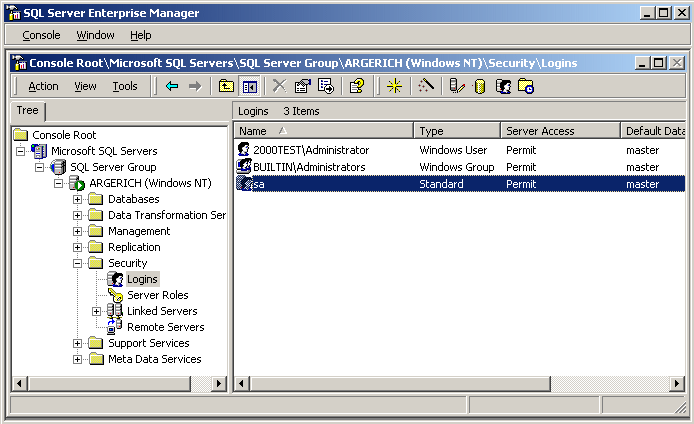694x424 pixels.
Task: Expand the Management folder
Action: pos(77,231)
